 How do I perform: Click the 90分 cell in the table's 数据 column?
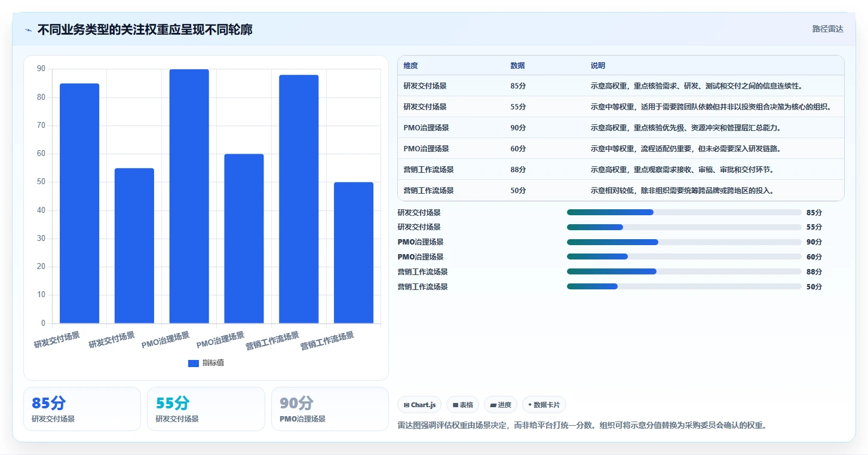[518, 128]
